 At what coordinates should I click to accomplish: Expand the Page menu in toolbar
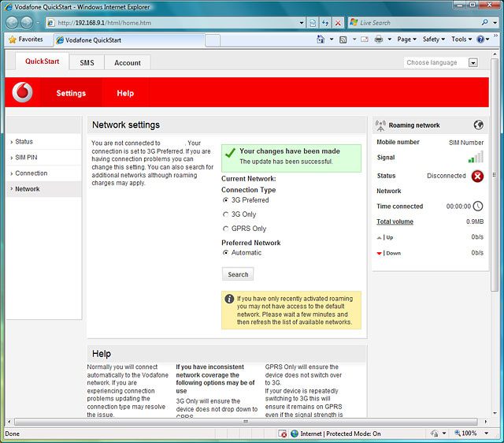(x=406, y=39)
